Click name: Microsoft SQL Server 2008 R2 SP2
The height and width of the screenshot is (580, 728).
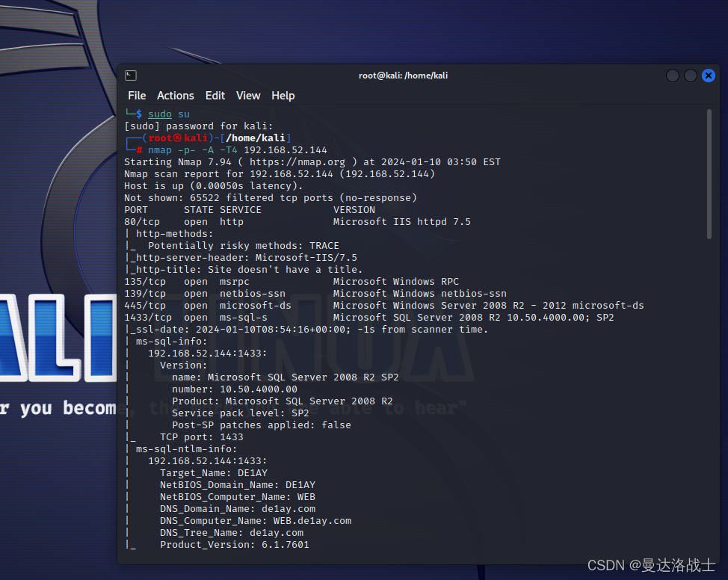coord(285,377)
